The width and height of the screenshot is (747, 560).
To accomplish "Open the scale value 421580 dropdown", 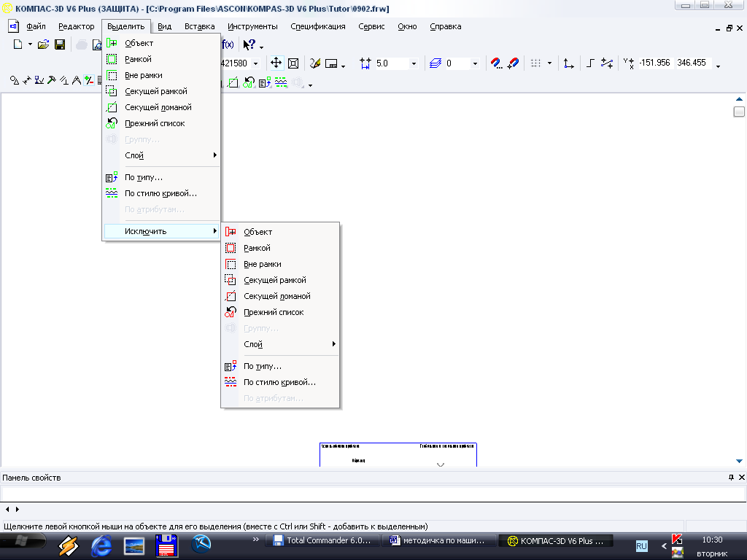I will pos(256,63).
